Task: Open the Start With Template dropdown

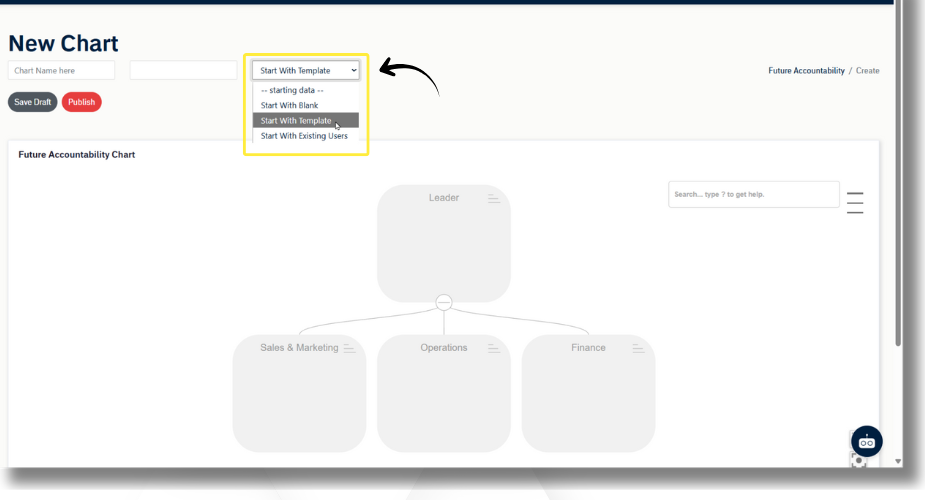Action: coord(305,71)
